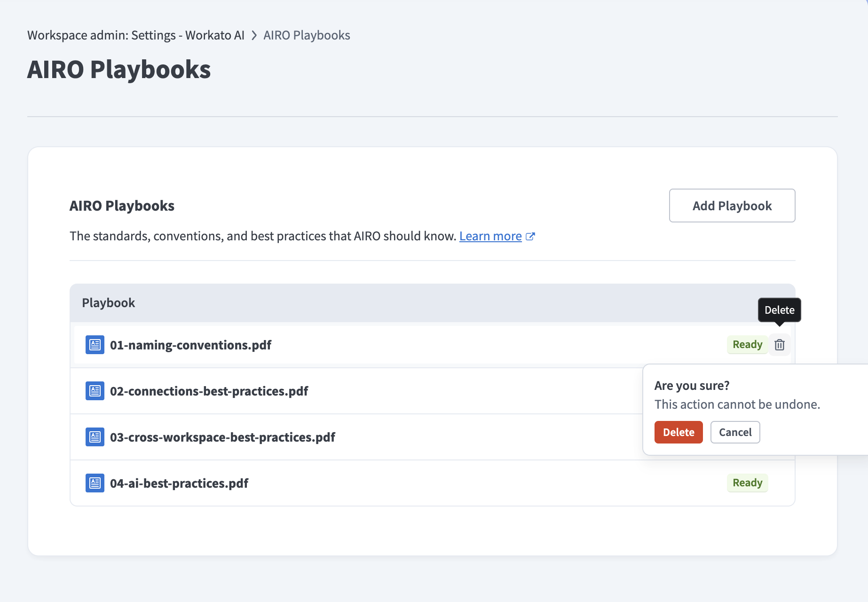Go to Workspace admin Settings breadcrumb

point(136,35)
